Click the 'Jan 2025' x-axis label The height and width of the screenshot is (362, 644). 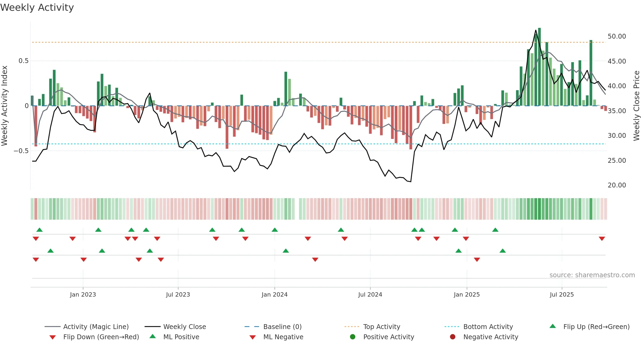467,294
